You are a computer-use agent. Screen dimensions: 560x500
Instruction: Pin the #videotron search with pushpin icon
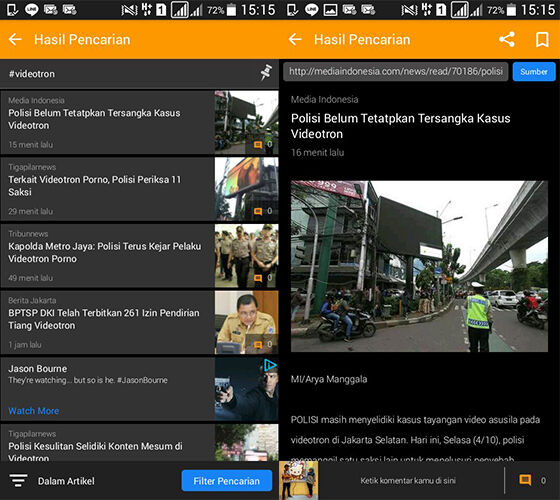point(266,72)
